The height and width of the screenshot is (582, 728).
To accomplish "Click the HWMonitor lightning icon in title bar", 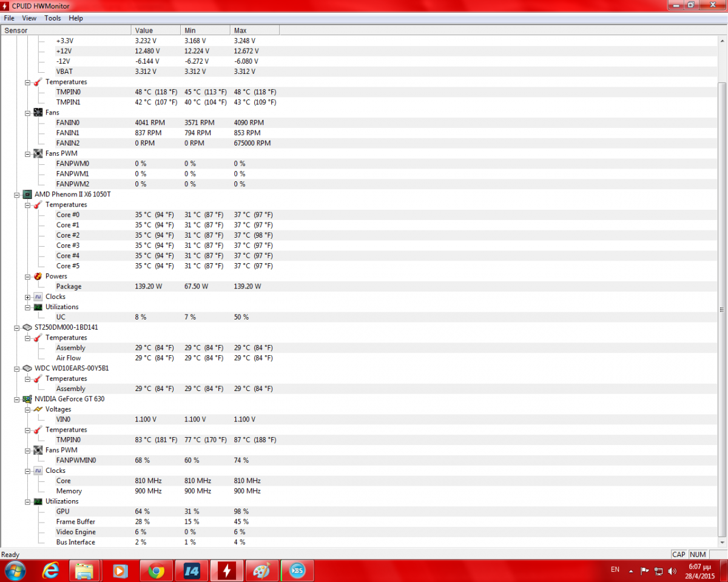I will click(x=6, y=5).
